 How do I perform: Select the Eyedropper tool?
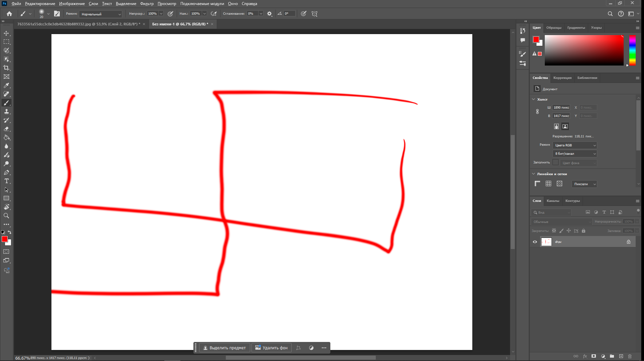[6, 86]
